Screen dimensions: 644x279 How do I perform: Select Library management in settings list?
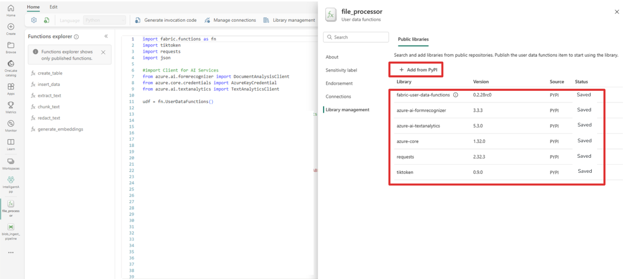pyautogui.click(x=348, y=110)
